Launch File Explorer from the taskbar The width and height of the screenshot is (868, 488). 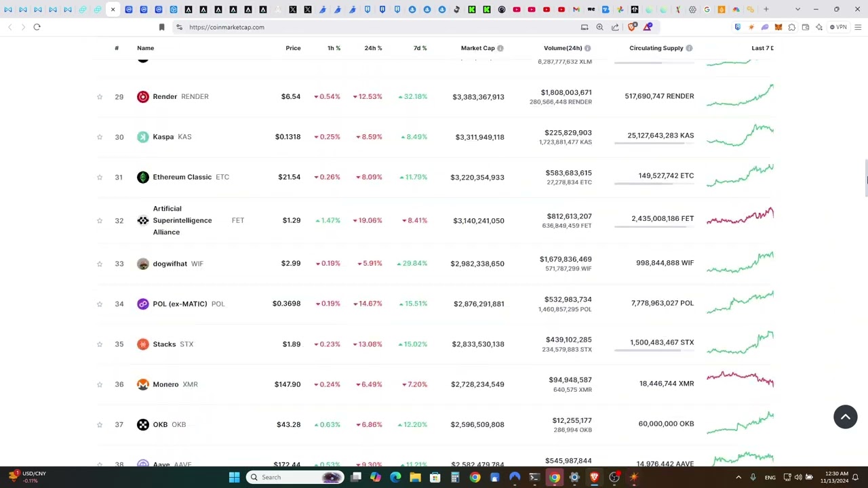[x=415, y=477]
